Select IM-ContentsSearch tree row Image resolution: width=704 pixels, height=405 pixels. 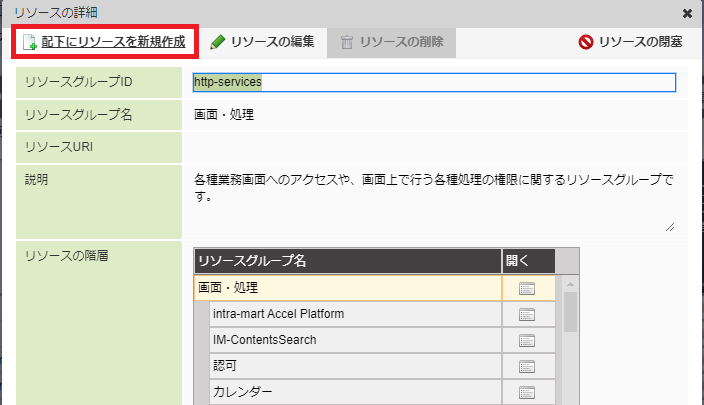coord(355,340)
